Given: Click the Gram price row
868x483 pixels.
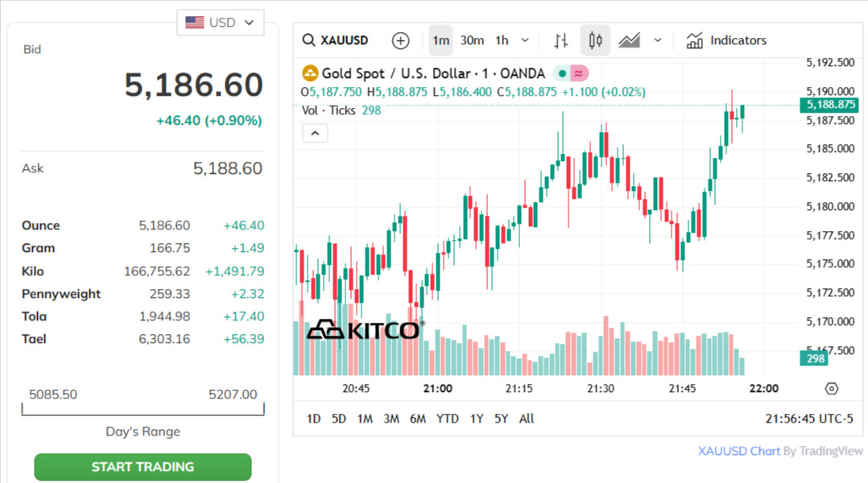Looking at the screenshot, I should tap(143, 249).
